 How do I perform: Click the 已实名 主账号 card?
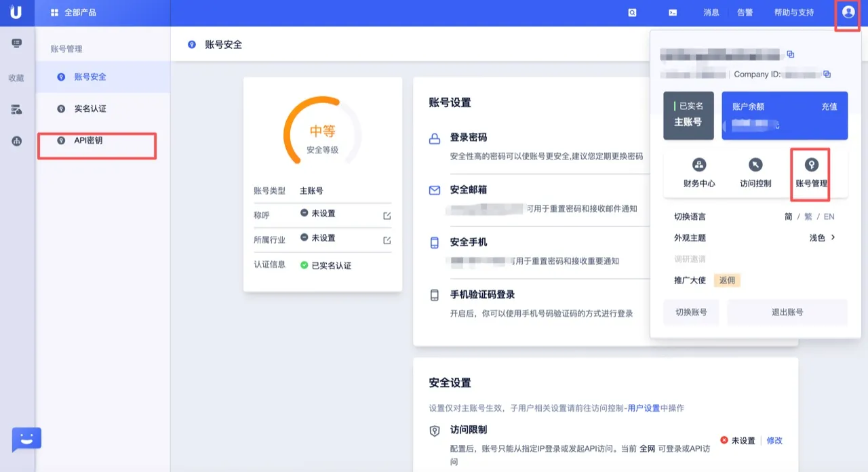coord(688,115)
